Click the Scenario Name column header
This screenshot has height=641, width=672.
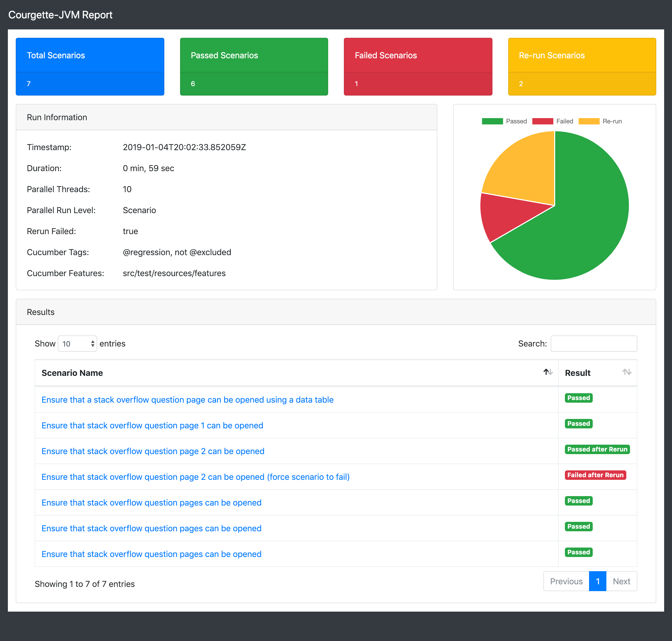coord(72,373)
